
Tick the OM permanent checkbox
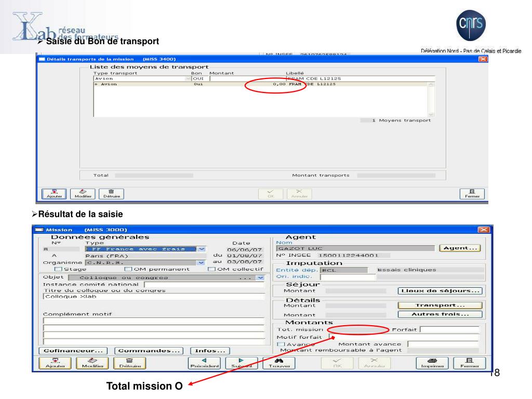click(x=128, y=269)
